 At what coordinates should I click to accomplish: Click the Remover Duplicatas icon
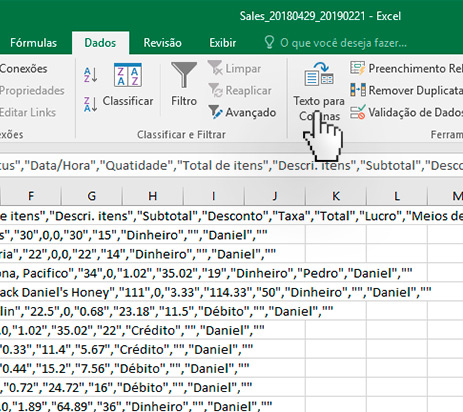(x=358, y=90)
